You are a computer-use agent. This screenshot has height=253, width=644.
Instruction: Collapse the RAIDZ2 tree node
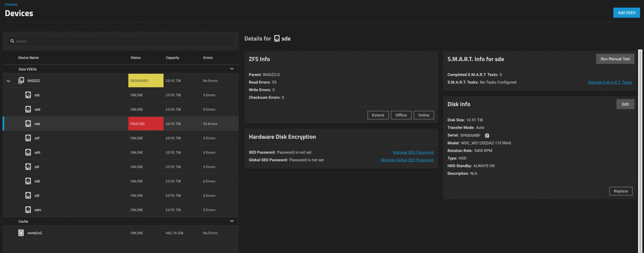tap(8, 81)
